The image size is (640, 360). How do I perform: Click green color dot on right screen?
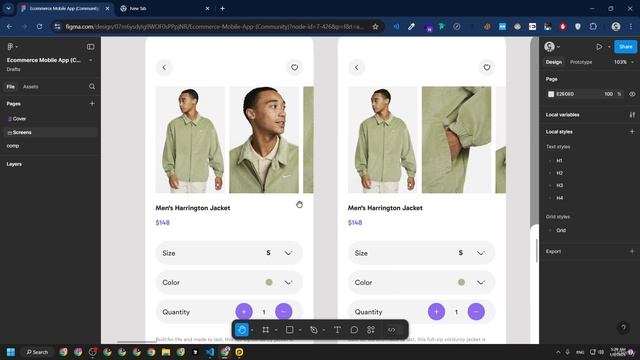coord(461,282)
